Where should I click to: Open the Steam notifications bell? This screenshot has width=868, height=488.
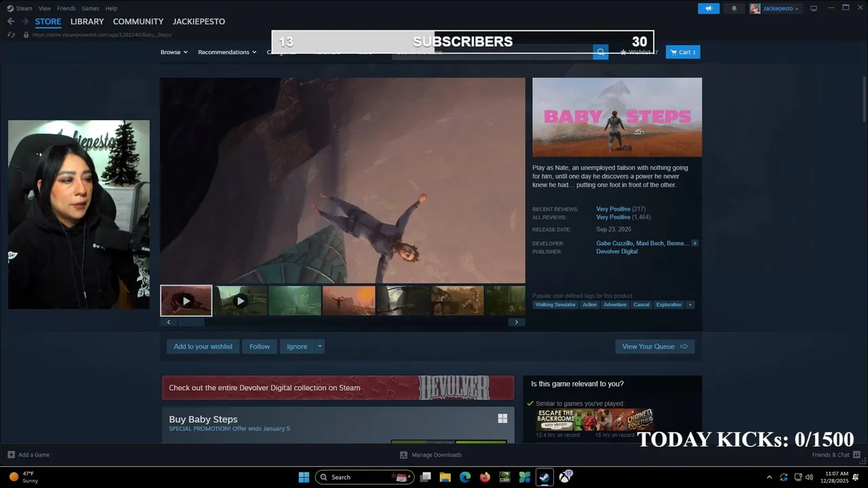pos(734,8)
